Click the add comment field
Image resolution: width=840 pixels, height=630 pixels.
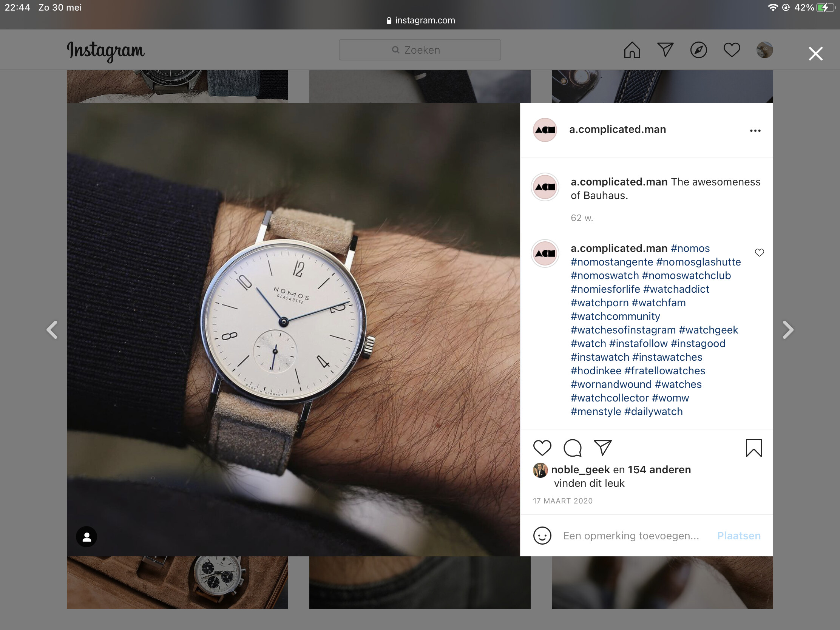tap(631, 536)
